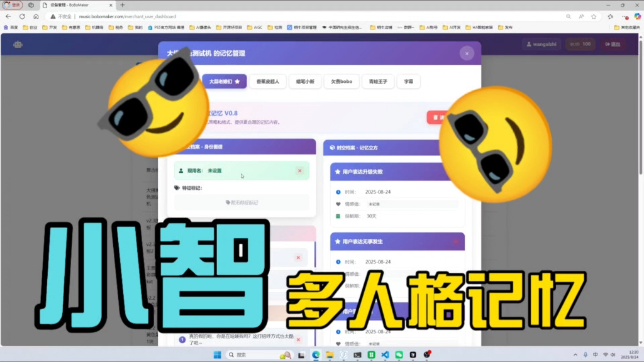Open the 其他收藏夹 bookmarks folder
Image resolution: width=644 pixels, height=362 pixels.
626,28
